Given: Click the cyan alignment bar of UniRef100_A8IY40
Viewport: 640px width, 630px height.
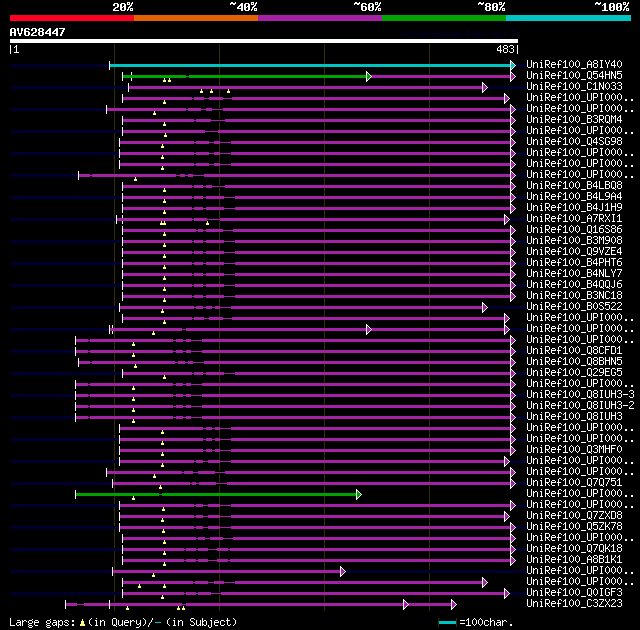Looking at the screenshot, I should [310, 65].
